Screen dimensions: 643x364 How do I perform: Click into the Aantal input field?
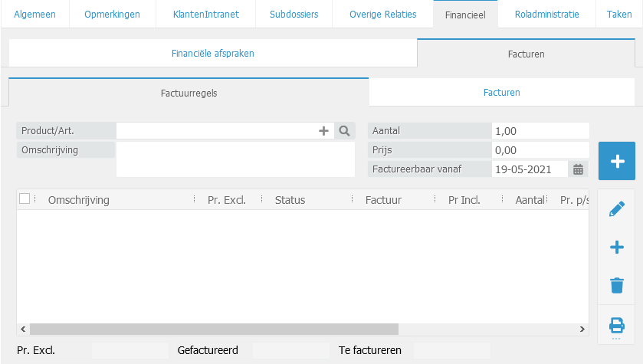point(540,131)
